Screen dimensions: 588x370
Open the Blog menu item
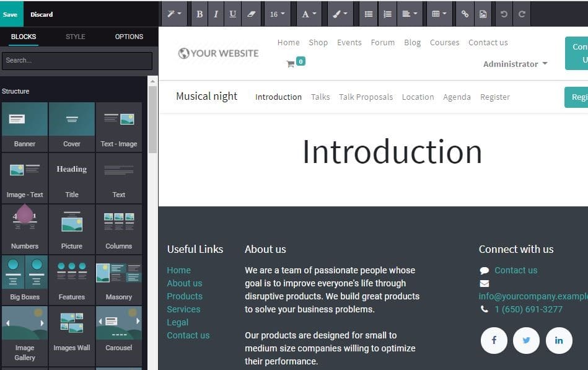point(412,42)
